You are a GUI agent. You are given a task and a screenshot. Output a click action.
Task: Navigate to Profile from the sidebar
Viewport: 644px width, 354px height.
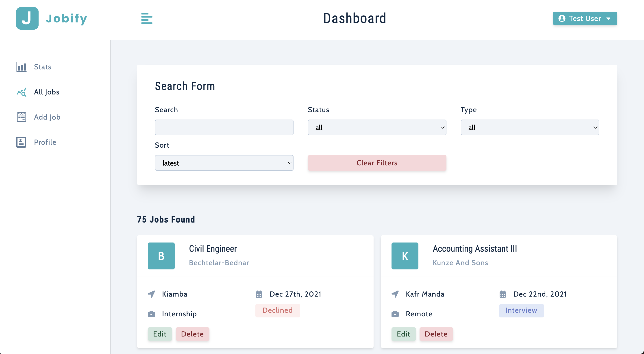(x=45, y=142)
